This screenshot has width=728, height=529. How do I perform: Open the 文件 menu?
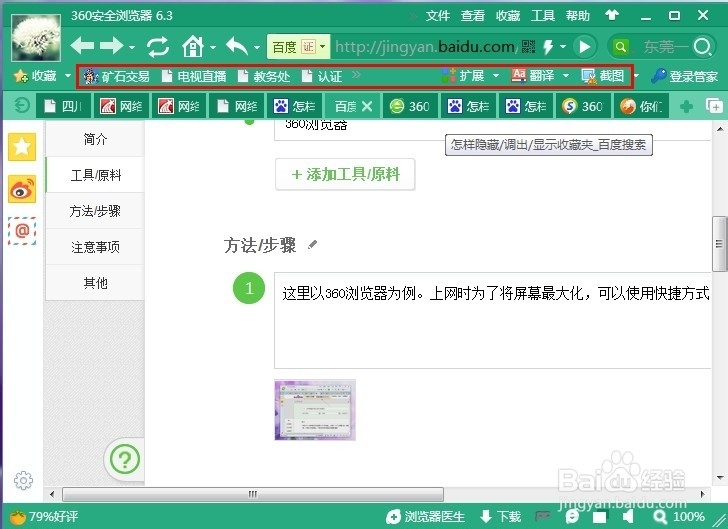tap(437, 16)
